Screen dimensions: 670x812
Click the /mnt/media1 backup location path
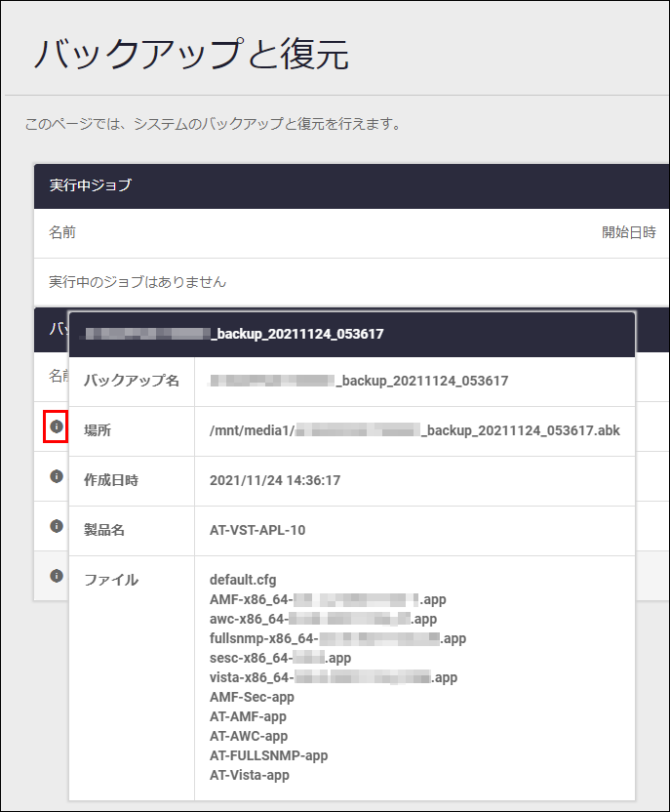[414, 430]
